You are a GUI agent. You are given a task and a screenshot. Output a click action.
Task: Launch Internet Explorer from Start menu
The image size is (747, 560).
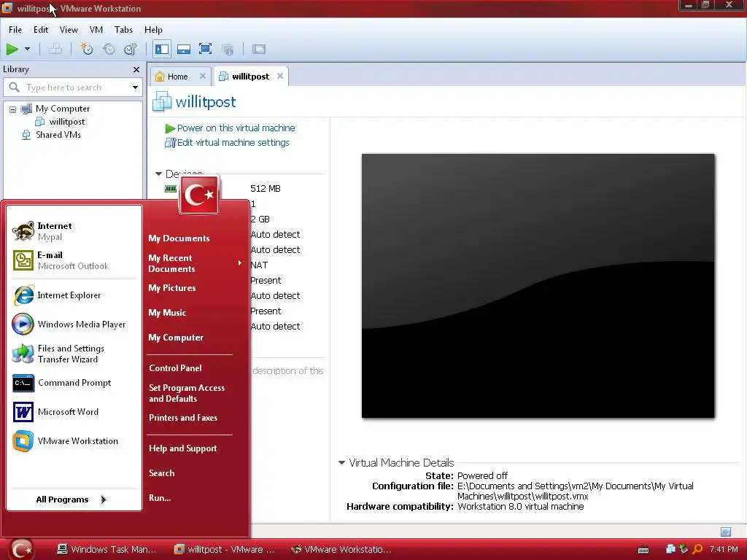point(74,295)
